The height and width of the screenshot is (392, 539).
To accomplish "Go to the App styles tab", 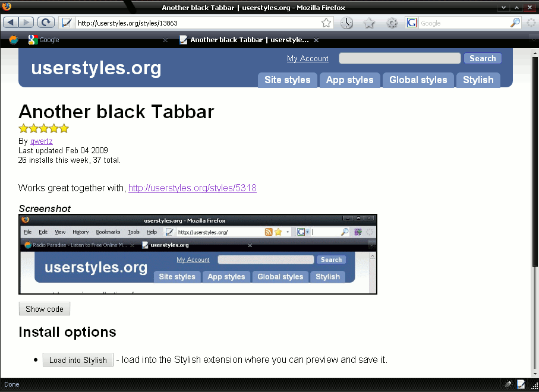I will pos(349,80).
